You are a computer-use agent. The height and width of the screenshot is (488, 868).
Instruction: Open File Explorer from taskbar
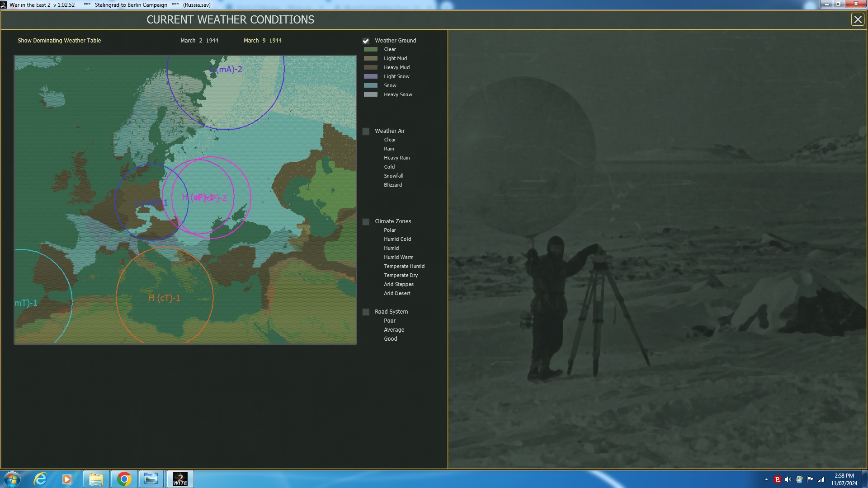click(96, 479)
